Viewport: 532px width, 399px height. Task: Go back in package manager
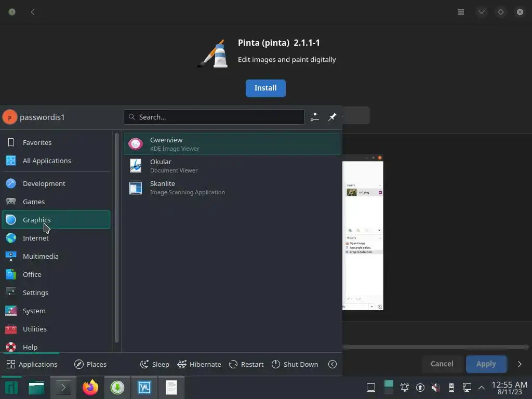(33, 12)
